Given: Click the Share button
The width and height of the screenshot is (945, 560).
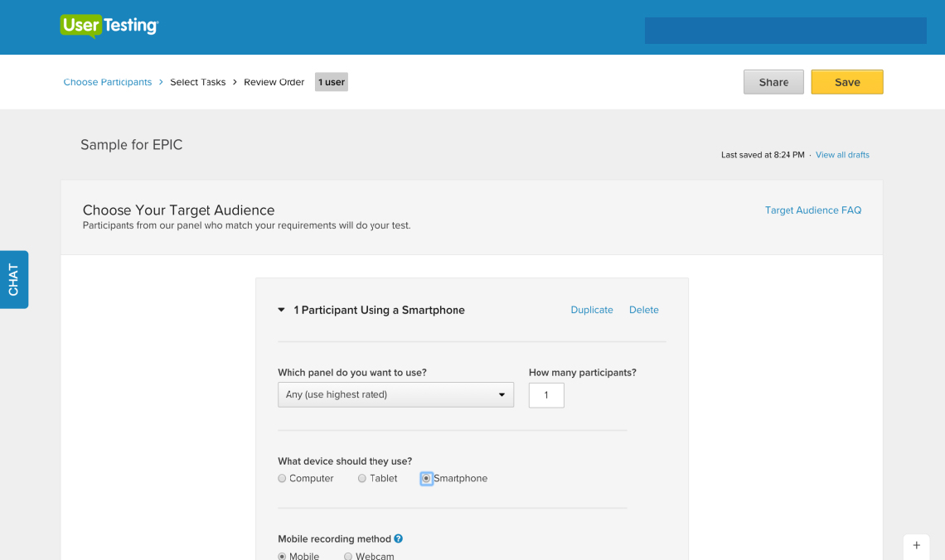Looking at the screenshot, I should click(773, 82).
